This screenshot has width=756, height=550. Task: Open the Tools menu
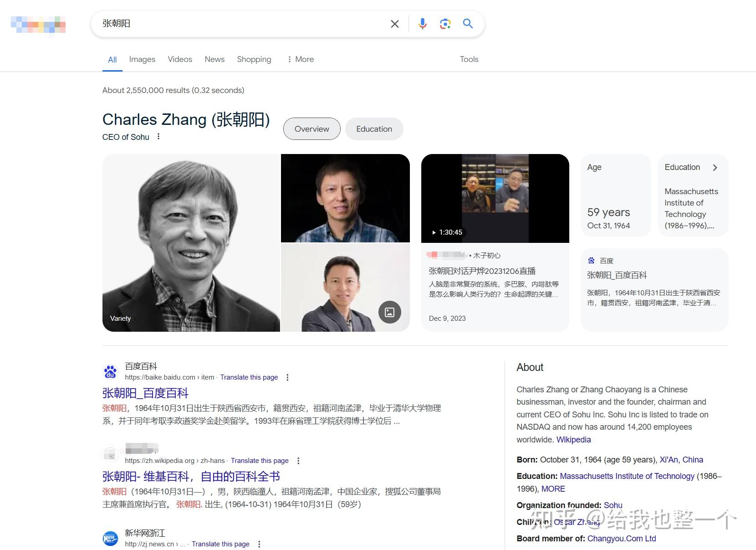click(x=469, y=59)
